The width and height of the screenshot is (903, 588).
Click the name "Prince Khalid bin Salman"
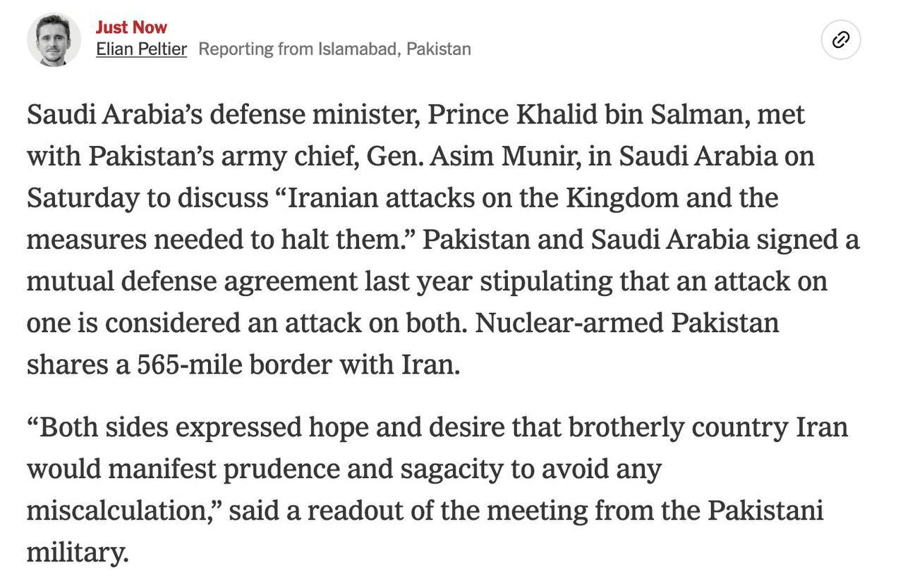(588, 115)
